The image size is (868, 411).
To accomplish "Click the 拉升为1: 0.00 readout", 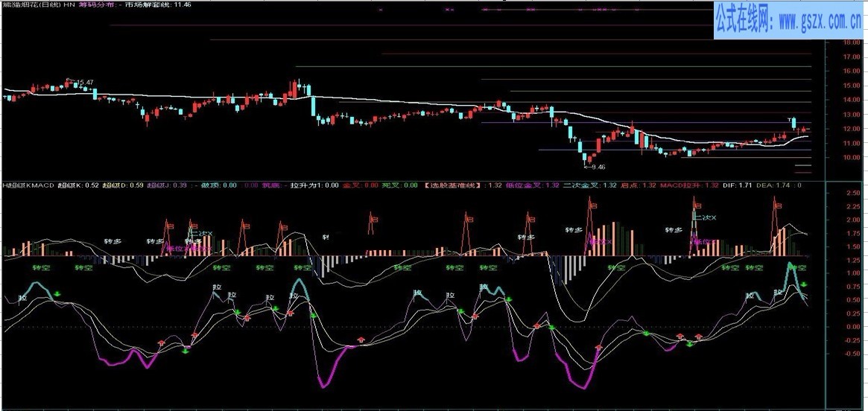I will (314, 185).
